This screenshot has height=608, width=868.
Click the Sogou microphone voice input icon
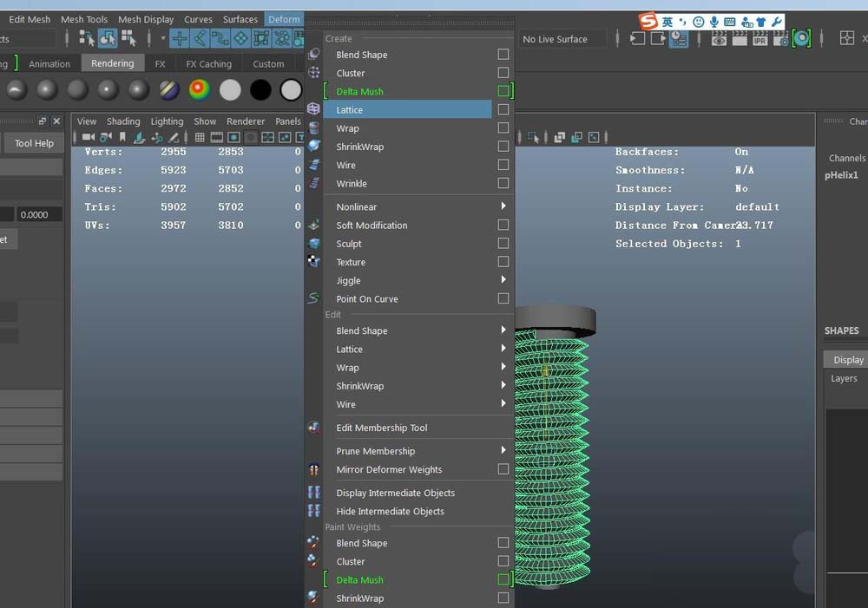714,22
